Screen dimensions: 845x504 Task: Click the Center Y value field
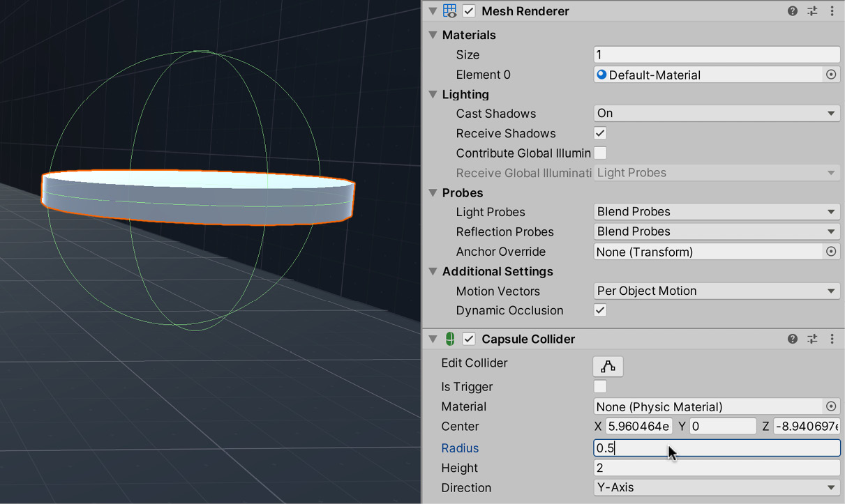coord(722,426)
